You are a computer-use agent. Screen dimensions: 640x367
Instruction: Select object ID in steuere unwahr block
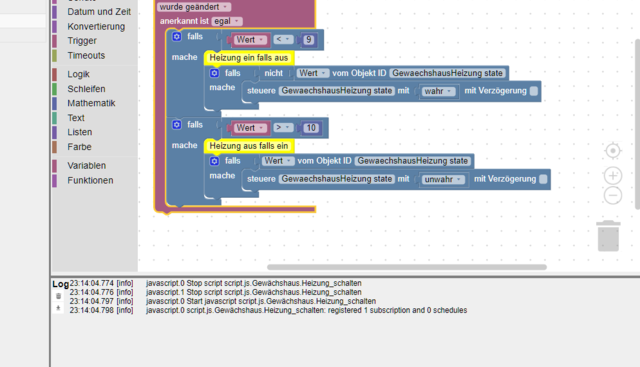coord(337,179)
